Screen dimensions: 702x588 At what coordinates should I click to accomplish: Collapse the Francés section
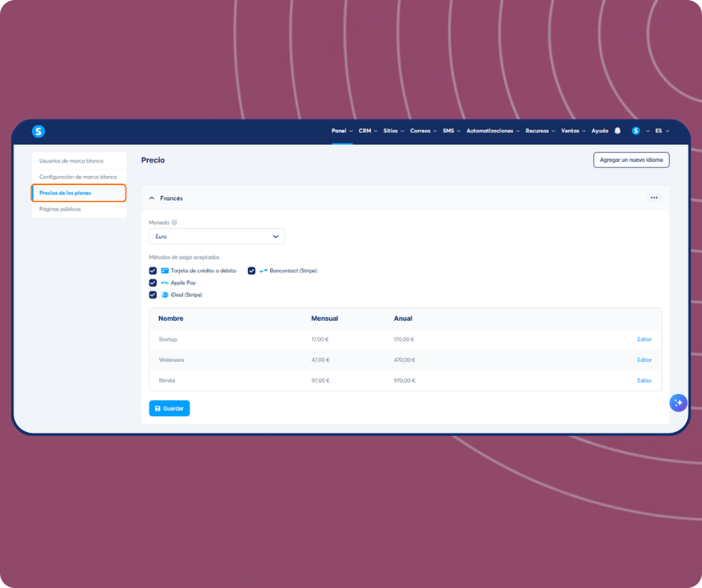coord(152,198)
